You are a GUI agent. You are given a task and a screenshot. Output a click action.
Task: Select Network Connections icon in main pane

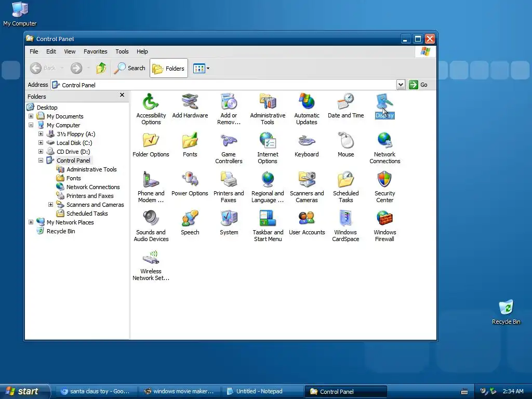(385, 148)
